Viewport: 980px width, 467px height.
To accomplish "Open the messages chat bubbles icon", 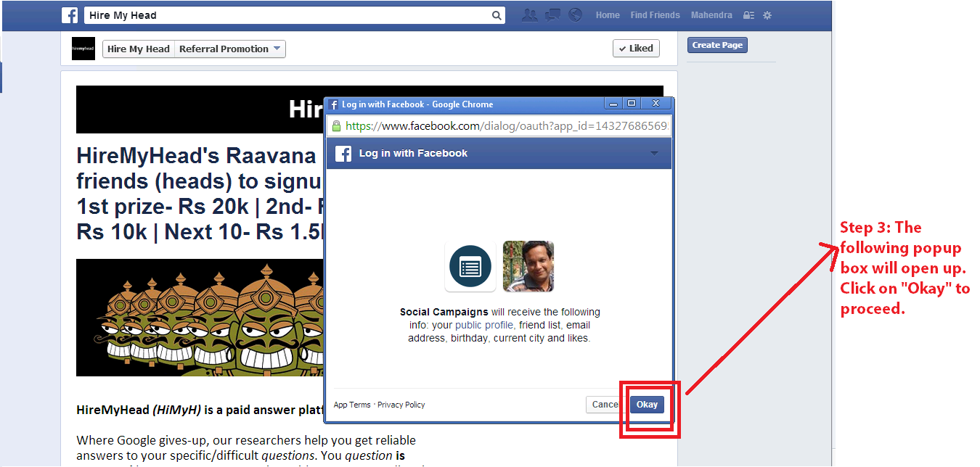I will [552, 15].
